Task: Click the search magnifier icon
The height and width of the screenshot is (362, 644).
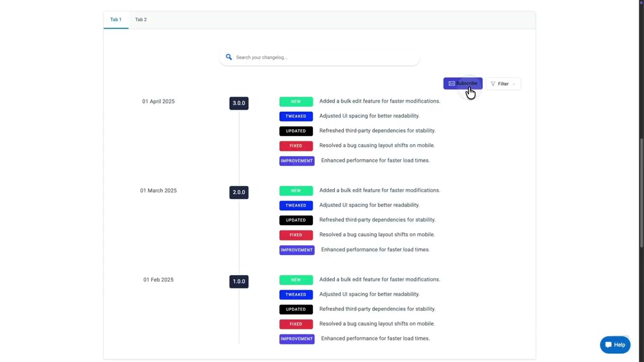Action: (x=229, y=57)
